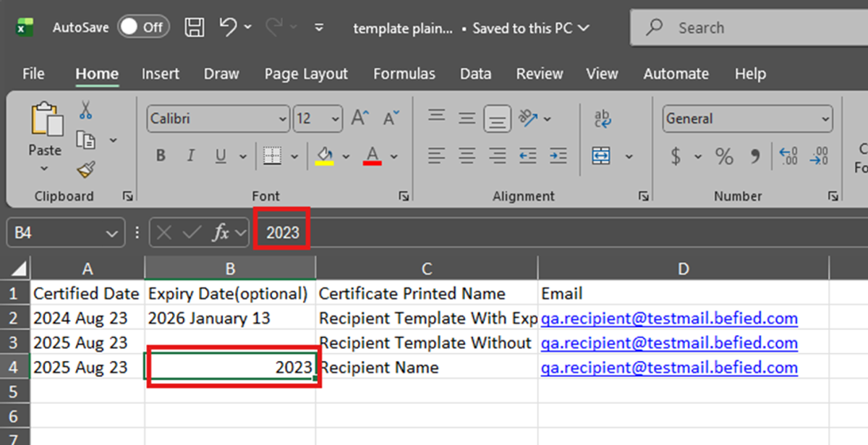Image resolution: width=868 pixels, height=445 pixels.
Task: Click Decrease Decimal icon
Action: point(820,156)
